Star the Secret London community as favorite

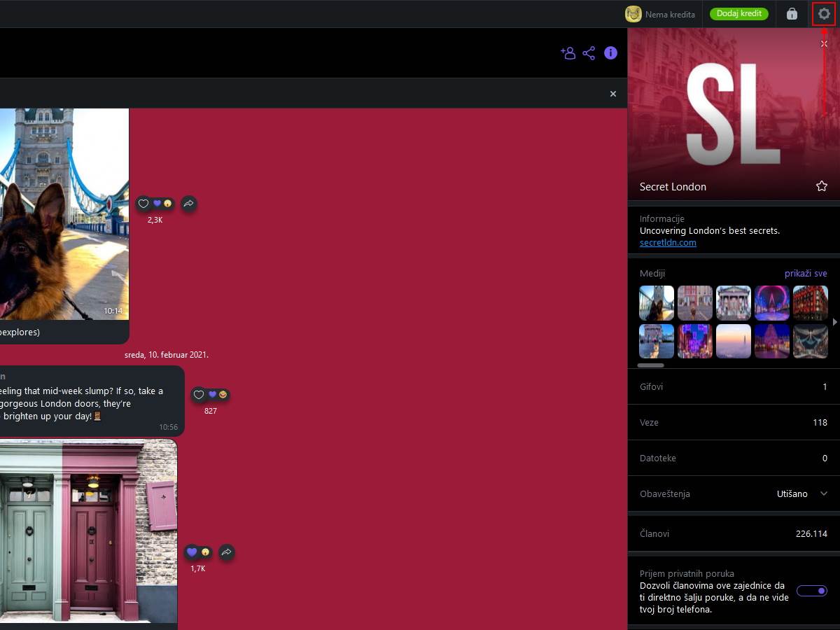click(x=821, y=186)
